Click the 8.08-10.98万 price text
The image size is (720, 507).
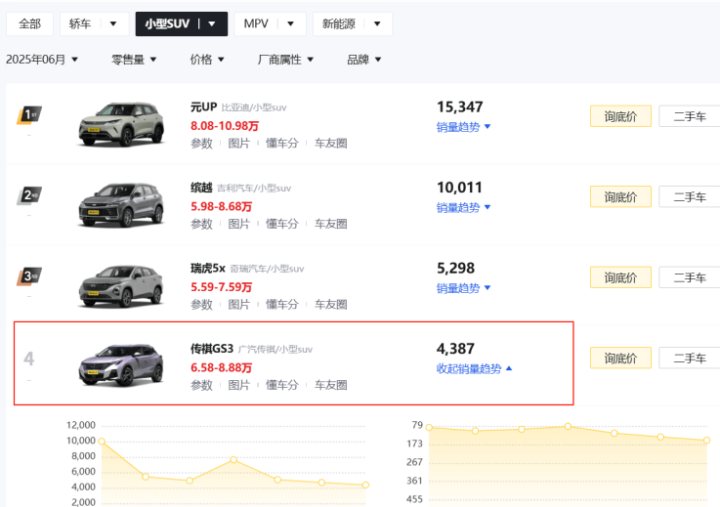click(225, 126)
